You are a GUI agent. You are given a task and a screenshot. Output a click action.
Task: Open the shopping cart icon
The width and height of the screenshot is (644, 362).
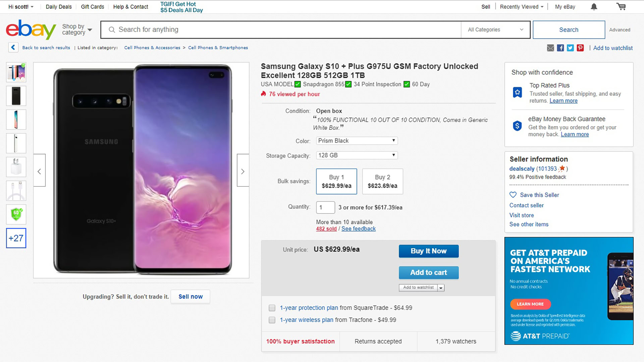pyautogui.click(x=621, y=7)
